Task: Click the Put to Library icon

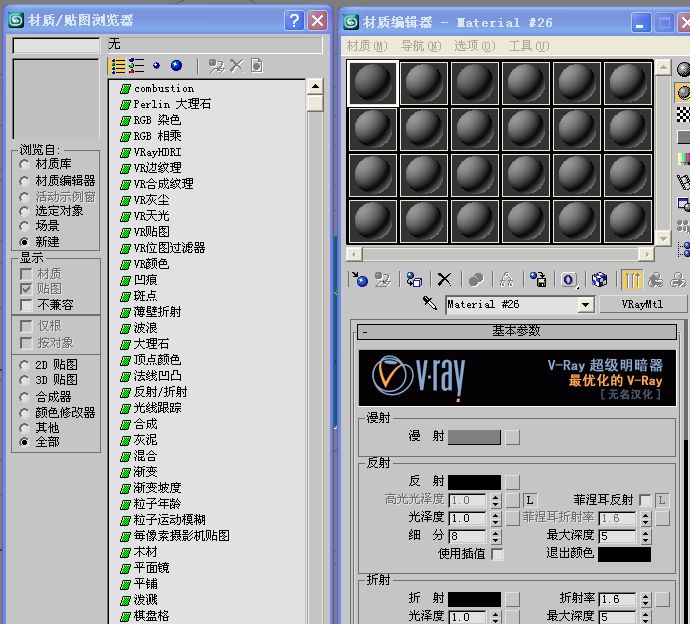Action: point(538,279)
